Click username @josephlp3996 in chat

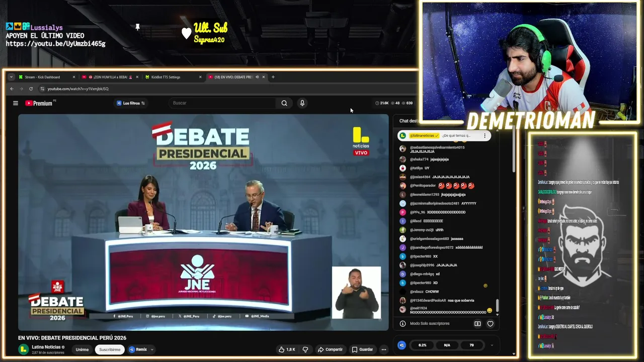(422, 265)
